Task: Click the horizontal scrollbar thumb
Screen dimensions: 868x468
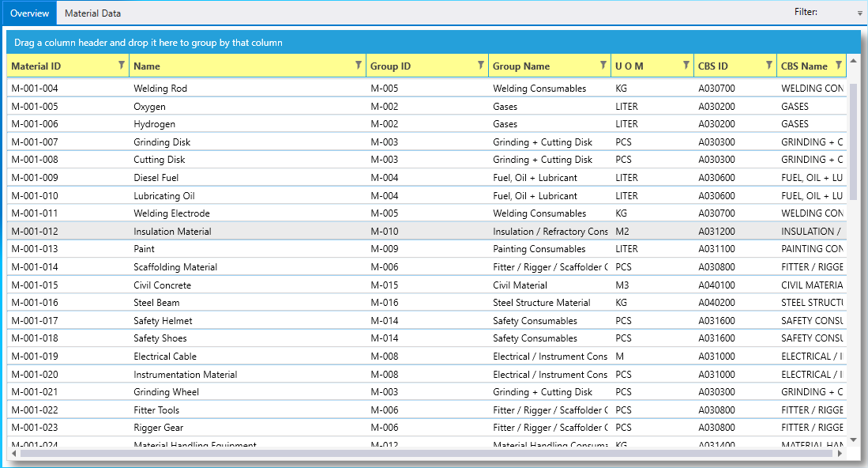Action: click(x=426, y=453)
